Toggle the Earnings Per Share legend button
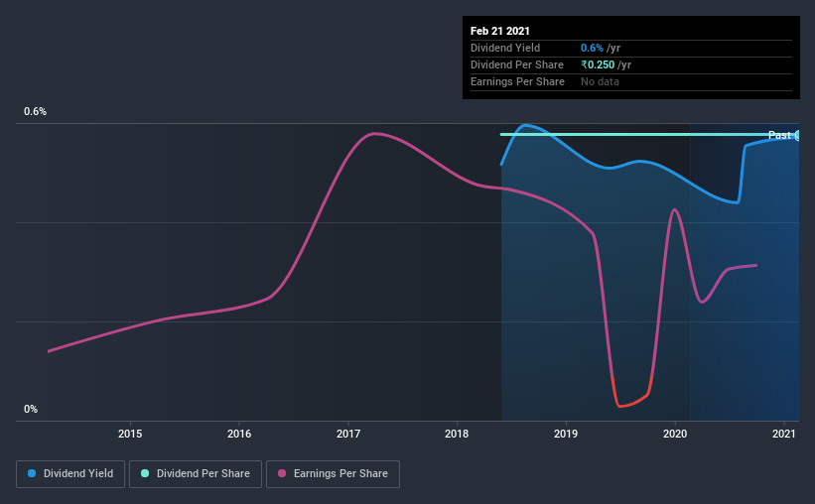This screenshot has height=504, width=815. click(333, 474)
